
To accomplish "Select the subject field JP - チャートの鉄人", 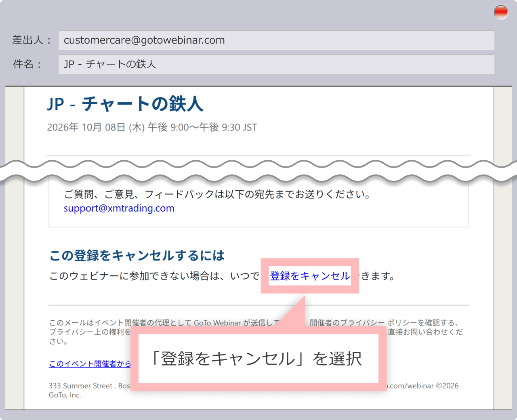I will coord(276,65).
